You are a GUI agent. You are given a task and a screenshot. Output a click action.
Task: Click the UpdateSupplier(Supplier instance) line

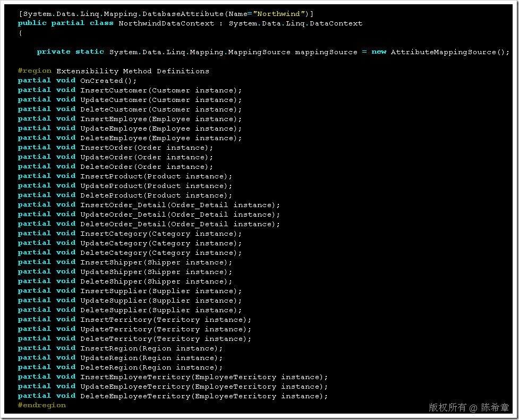[130, 301]
